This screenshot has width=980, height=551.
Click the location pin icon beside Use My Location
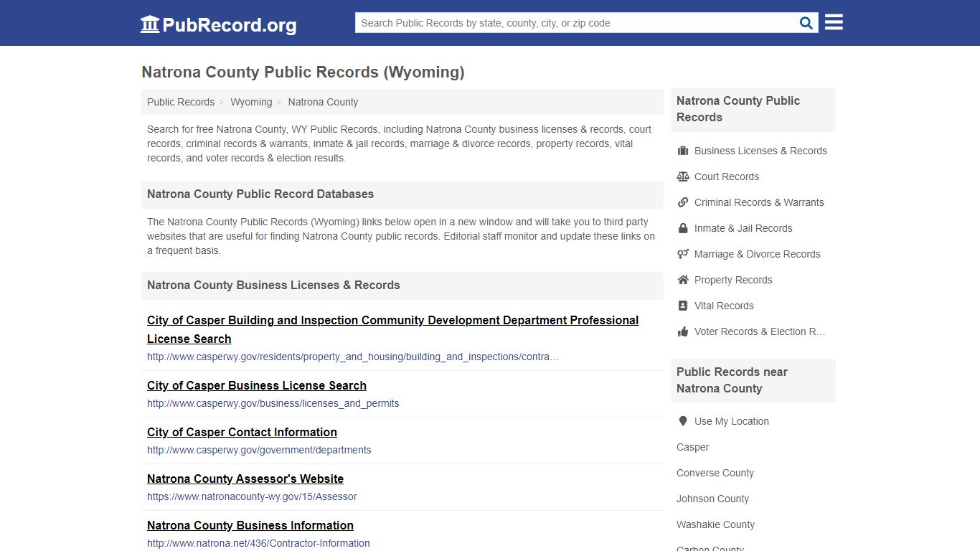click(x=683, y=421)
